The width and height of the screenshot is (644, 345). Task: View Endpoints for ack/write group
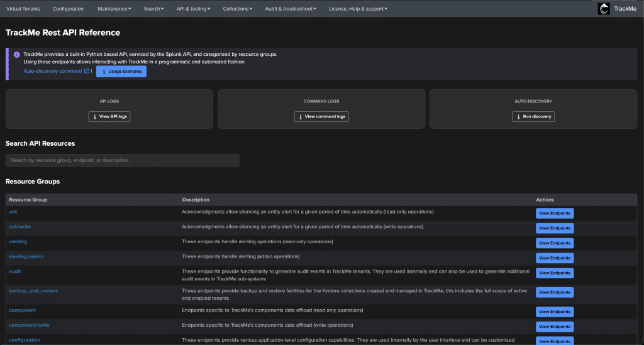coord(554,228)
